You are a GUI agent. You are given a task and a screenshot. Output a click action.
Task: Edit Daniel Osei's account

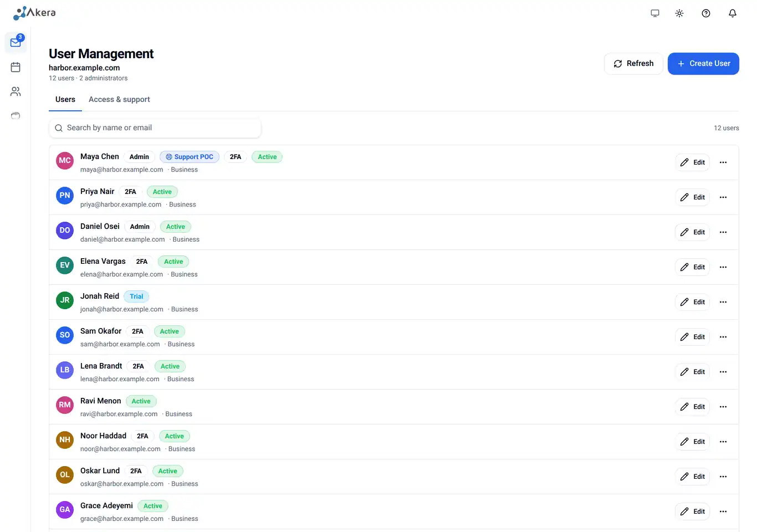click(x=692, y=232)
